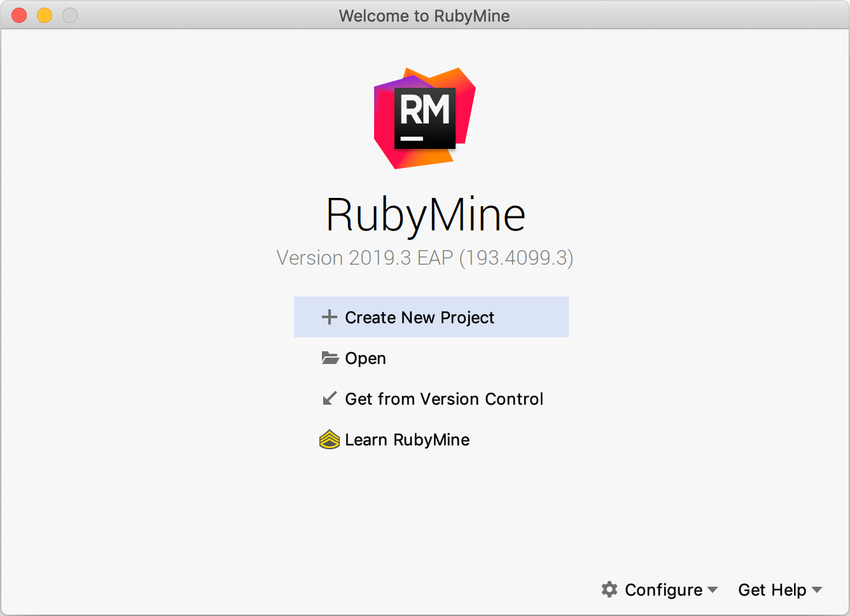Select the Learn RubyMine label
The width and height of the screenshot is (850, 616).
tap(407, 440)
